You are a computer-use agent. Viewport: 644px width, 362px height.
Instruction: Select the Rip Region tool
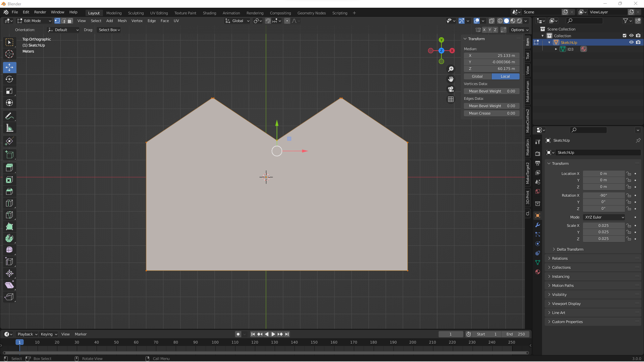tap(9, 297)
